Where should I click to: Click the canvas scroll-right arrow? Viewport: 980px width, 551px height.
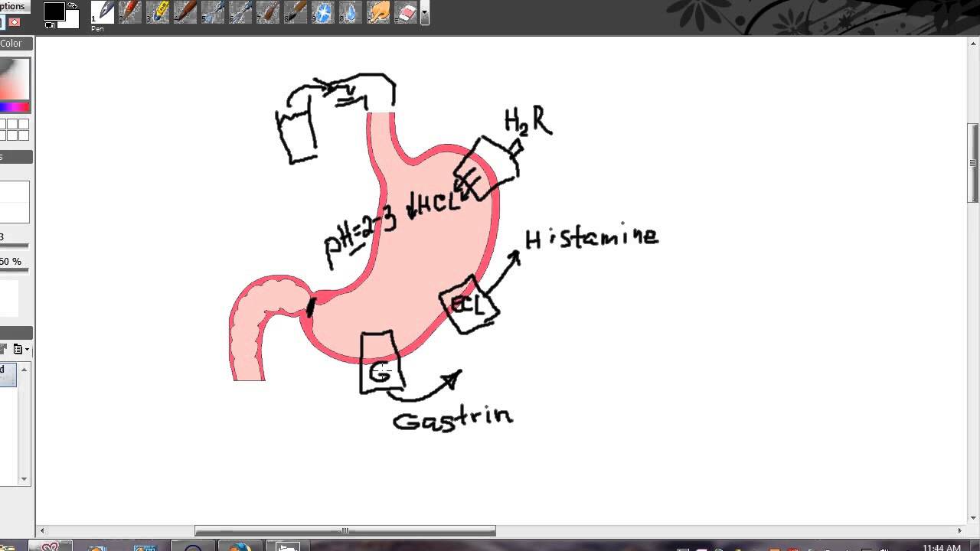pos(961,530)
